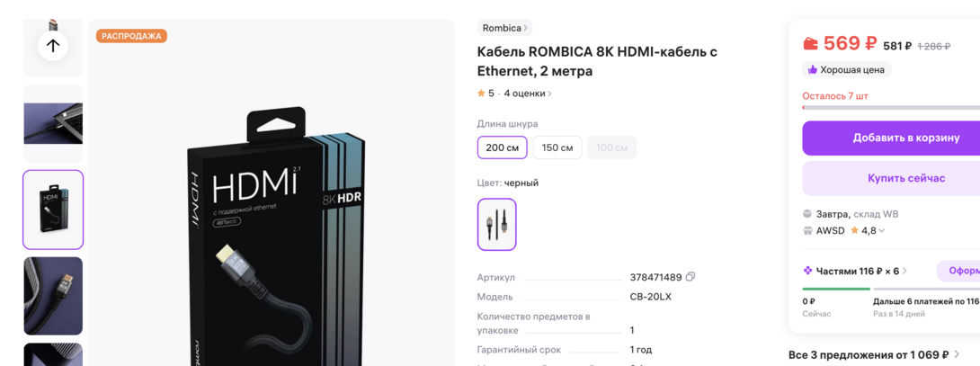Screen dimensions: 980x366
Task: Click the wallet icon beside the 569 ₽ price
Action: pos(810,43)
